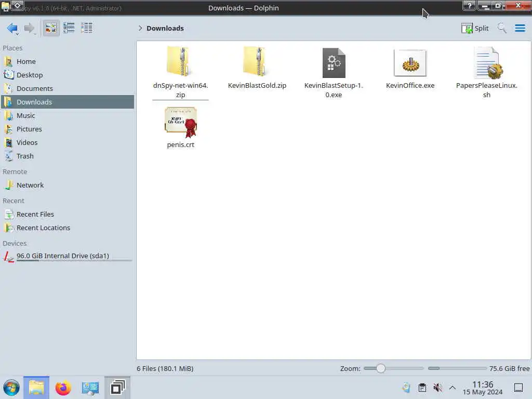The image size is (532, 399).
Task: Click the KevinBlastGold.zip file name
Action: coord(257,86)
